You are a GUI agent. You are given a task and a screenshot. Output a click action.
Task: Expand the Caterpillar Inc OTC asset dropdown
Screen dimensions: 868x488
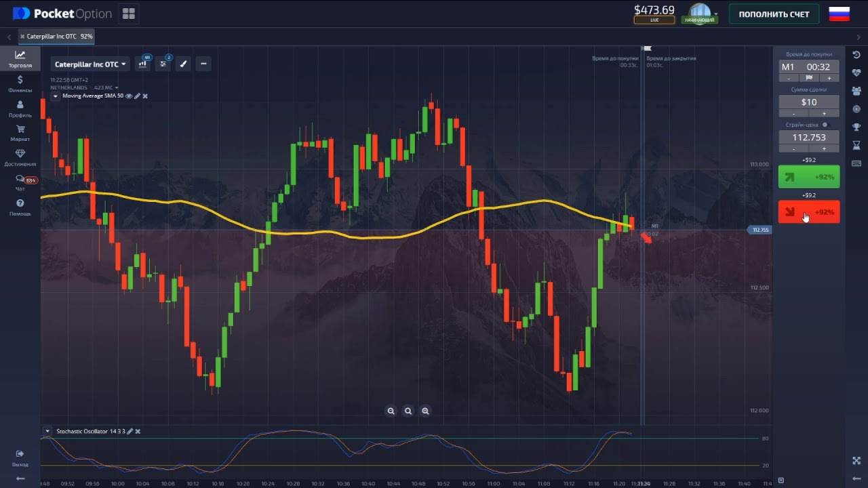tap(90, 64)
